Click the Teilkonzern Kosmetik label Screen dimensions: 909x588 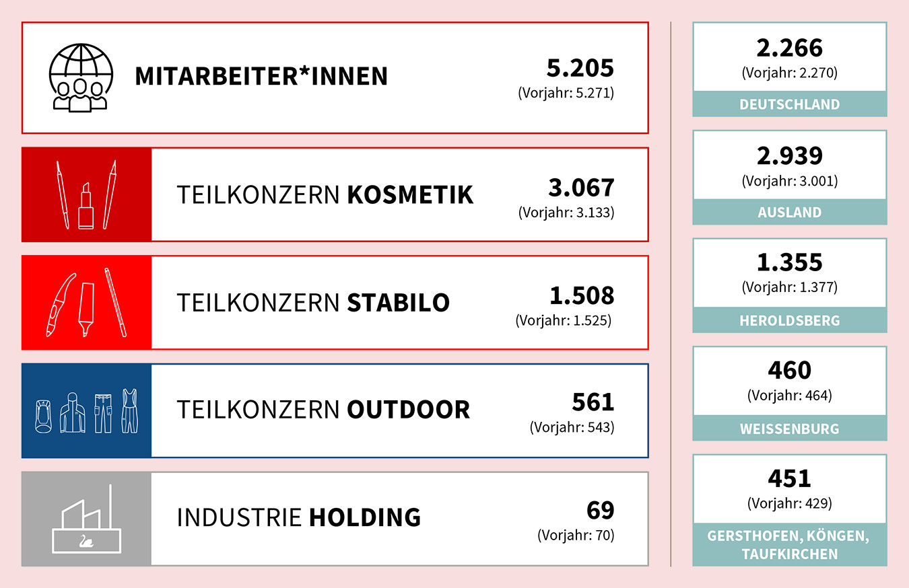[x=325, y=195]
